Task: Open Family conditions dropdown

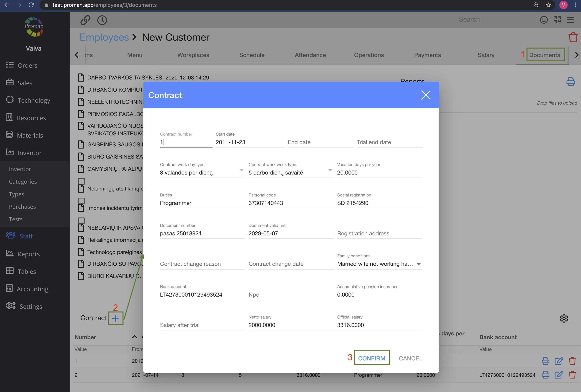Action: point(419,264)
